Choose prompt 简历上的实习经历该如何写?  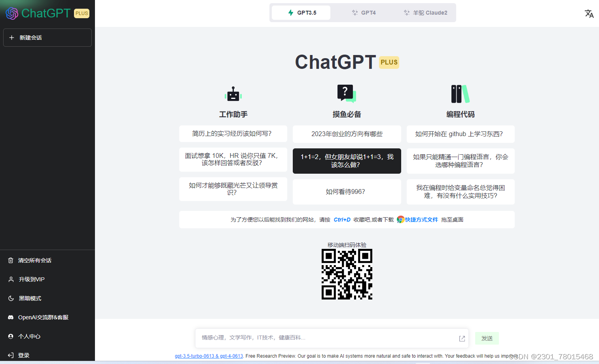[x=233, y=134]
